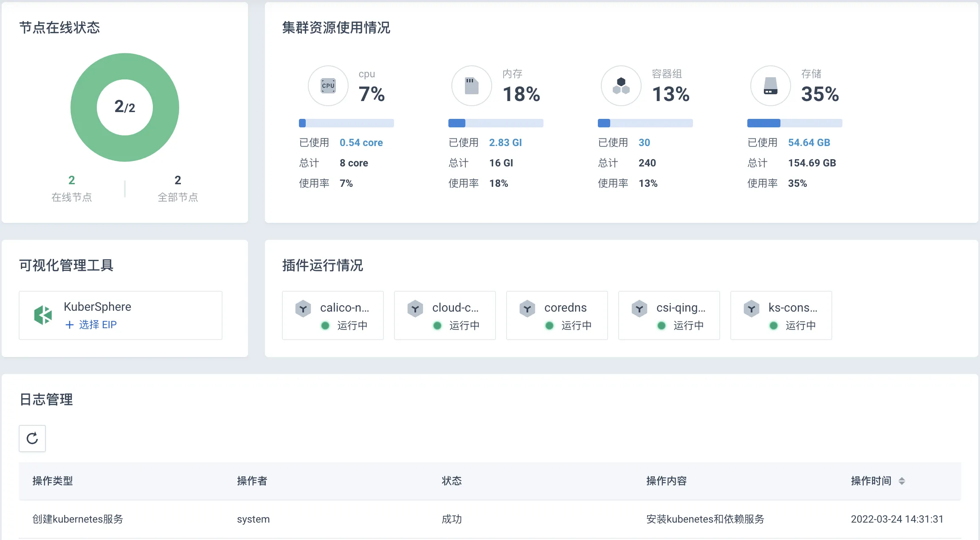Select the CPU resource icon
The height and width of the screenshot is (540, 980).
tap(328, 86)
